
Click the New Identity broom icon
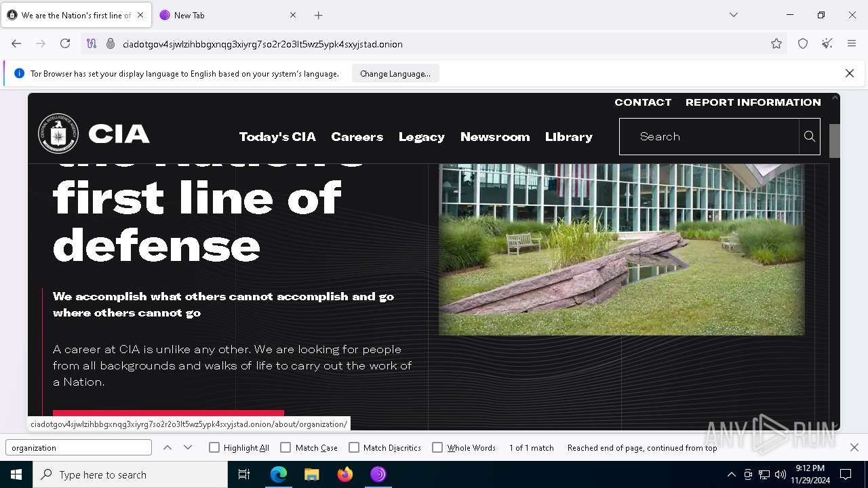[827, 43]
